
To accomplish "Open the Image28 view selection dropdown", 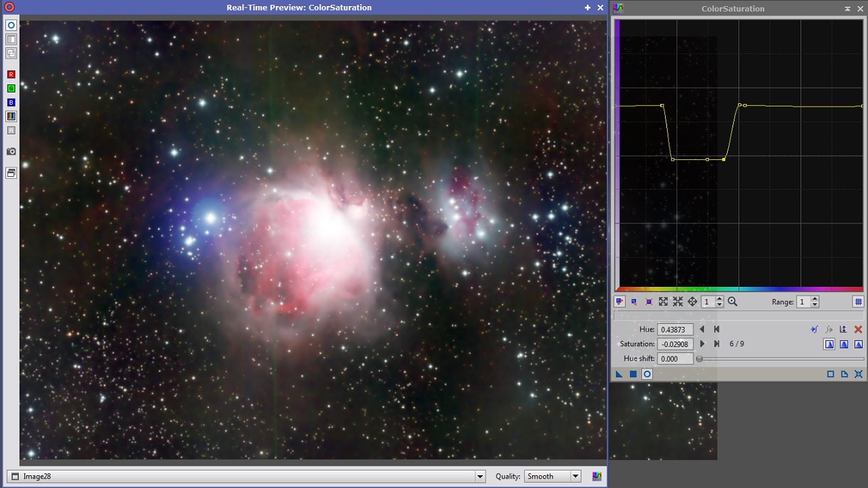I will click(x=246, y=477).
